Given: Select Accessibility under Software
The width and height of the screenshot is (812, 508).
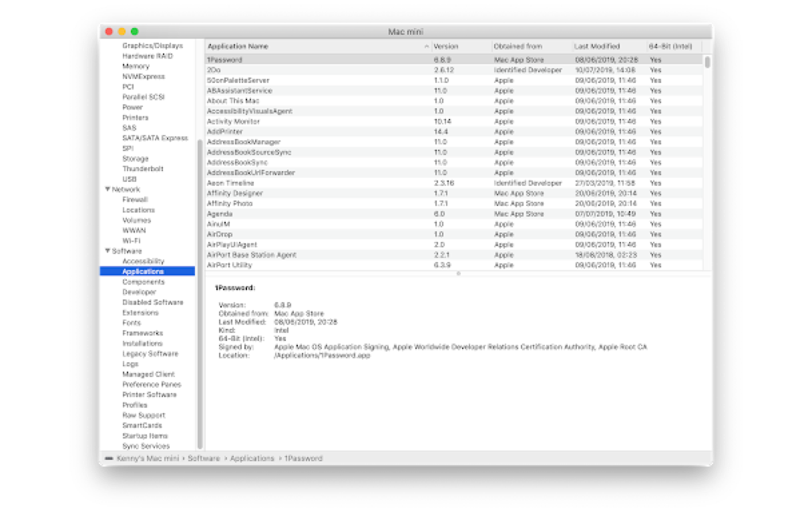Looking at the screenshot, I should click(x=143, y=261).
